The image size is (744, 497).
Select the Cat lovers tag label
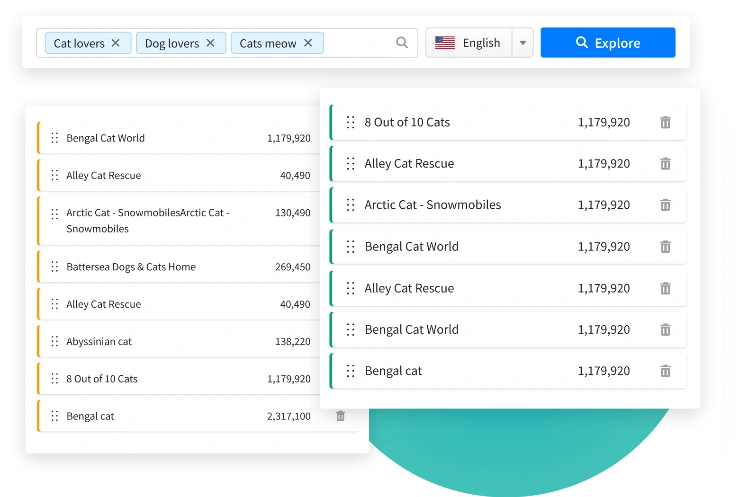click(79, 43)
